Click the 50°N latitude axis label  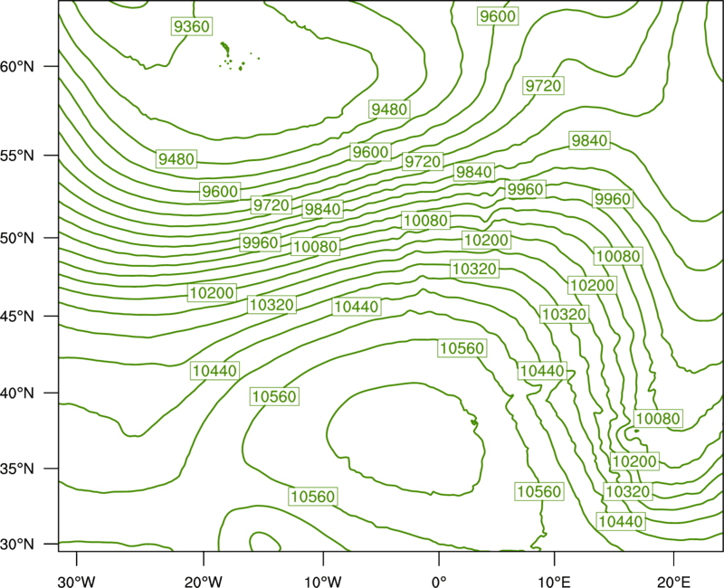click(x=17, y=238)
